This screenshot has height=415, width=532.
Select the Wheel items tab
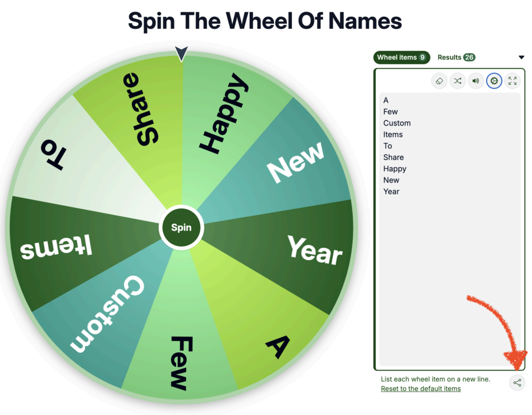pos(401,57)
